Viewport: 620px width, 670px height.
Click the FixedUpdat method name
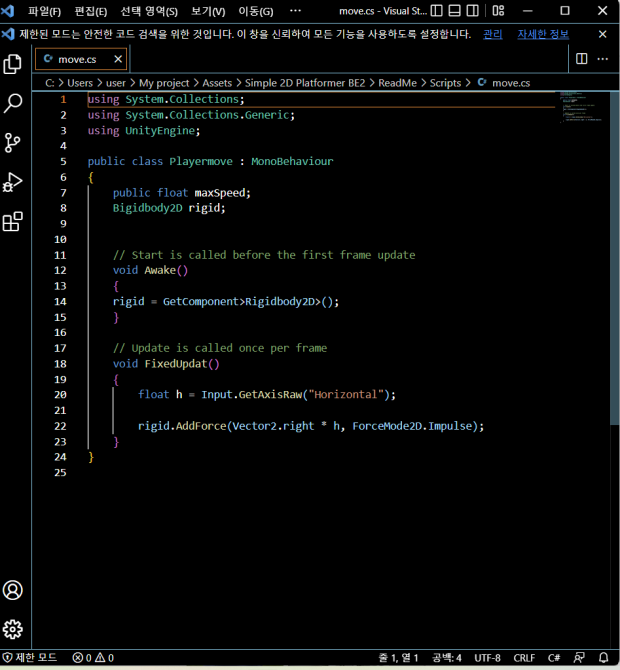click(x=176, y=364)
